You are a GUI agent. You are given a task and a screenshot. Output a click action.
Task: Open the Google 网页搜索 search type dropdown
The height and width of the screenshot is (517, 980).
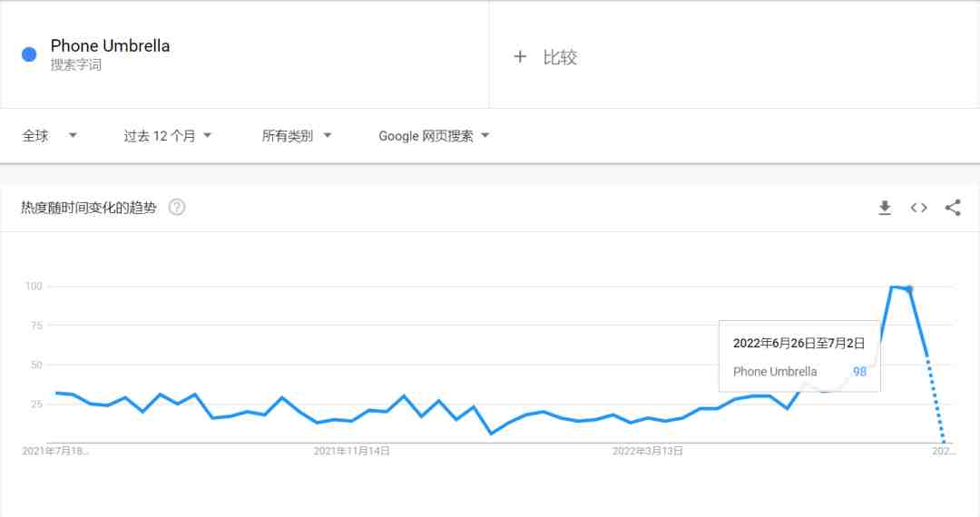point(434,135)
